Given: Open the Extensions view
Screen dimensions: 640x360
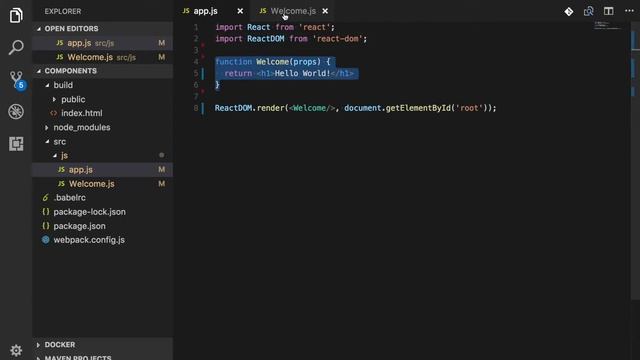Looking at the screenshot, I should 16,144.
